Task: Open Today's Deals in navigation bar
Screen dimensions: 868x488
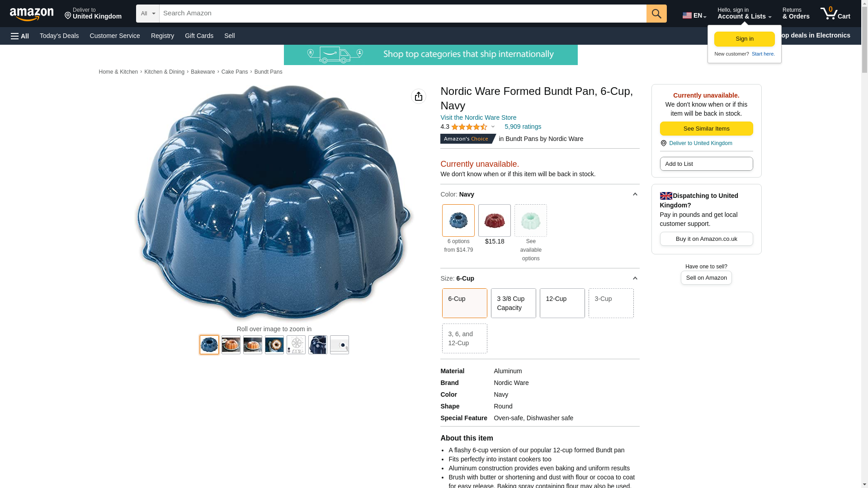Action: click(59, 36)
